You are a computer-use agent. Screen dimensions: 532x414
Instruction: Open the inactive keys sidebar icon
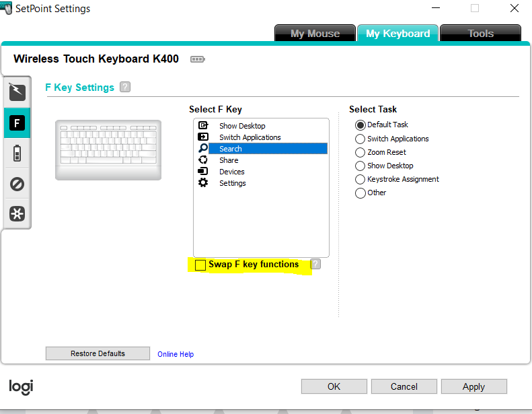pyautogui.click(x=17, y=184)
